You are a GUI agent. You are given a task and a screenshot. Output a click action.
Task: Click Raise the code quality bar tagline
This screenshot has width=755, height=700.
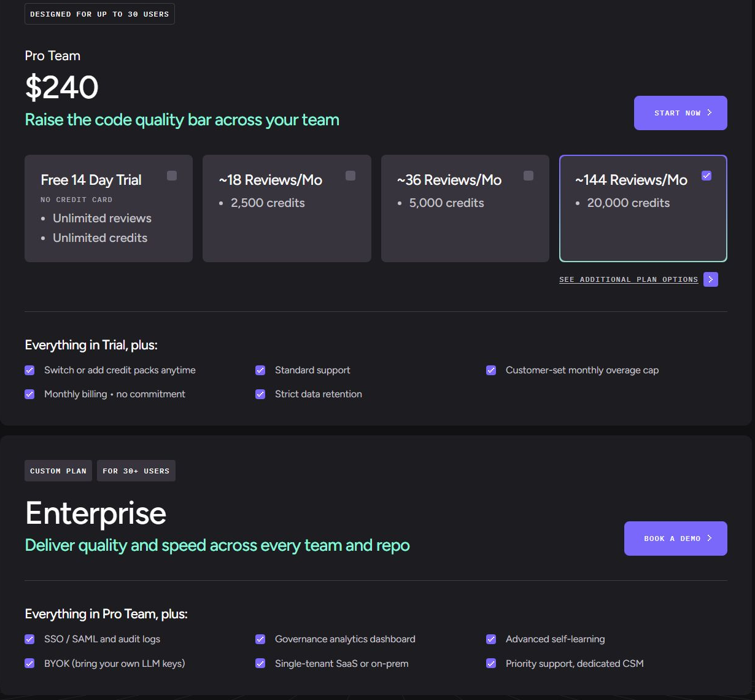click(x=182, y=120)
